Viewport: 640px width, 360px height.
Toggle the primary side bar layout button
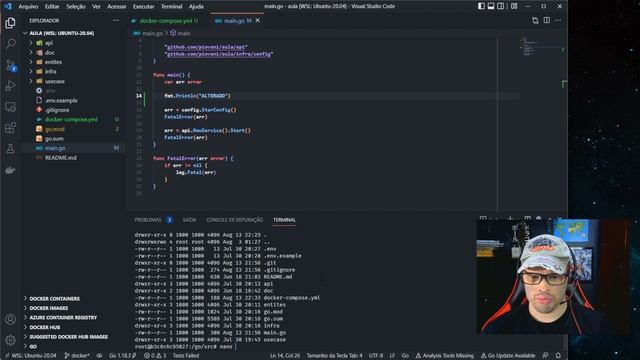coord(482,6)
